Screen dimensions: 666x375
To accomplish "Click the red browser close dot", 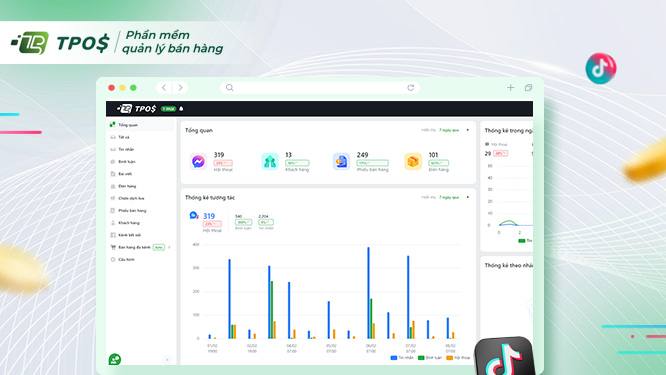I will pyautogui.click(x=111, y=87).
